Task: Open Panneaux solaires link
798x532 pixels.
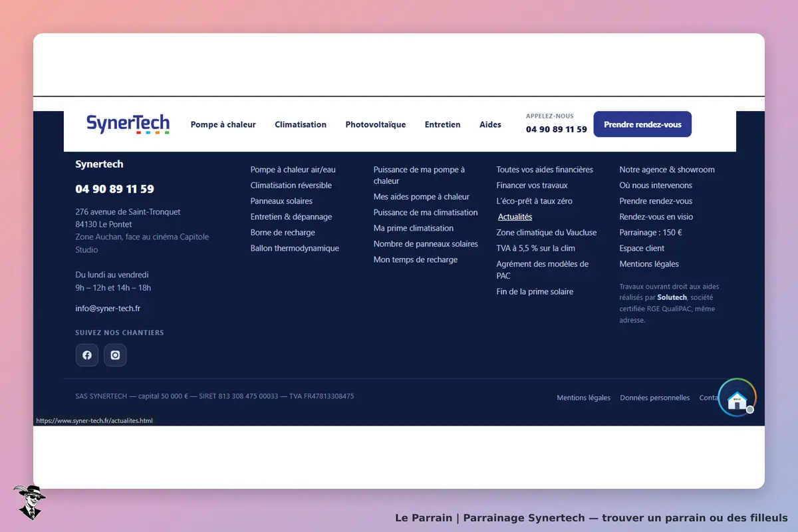Action: click(281, 201)
